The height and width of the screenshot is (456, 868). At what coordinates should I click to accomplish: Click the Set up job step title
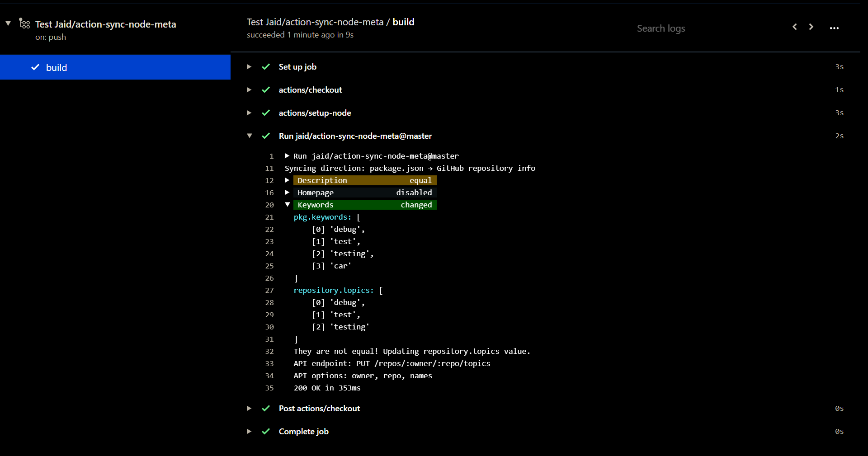(x=297, y=67)
